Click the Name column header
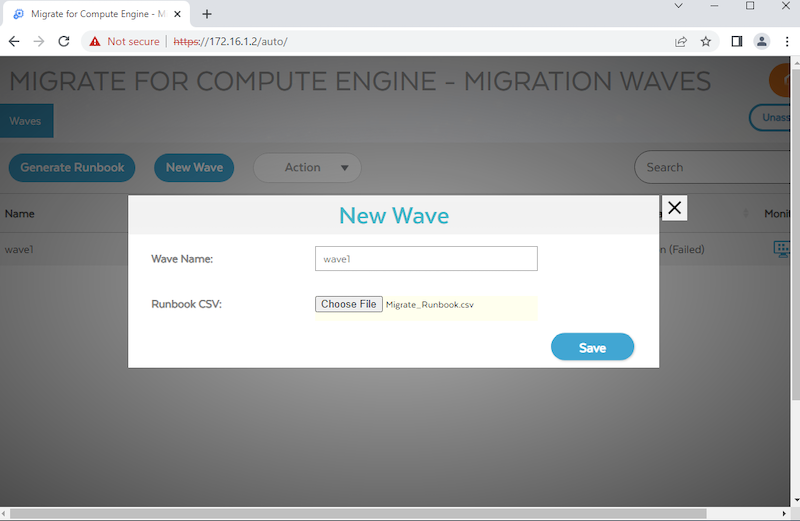800x521 pixels. (x=20, y=214)
